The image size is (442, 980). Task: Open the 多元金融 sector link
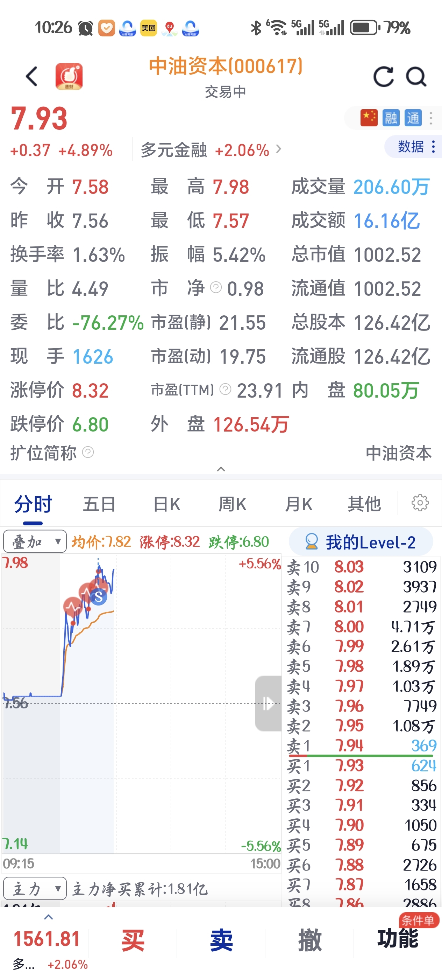(211, 150)
